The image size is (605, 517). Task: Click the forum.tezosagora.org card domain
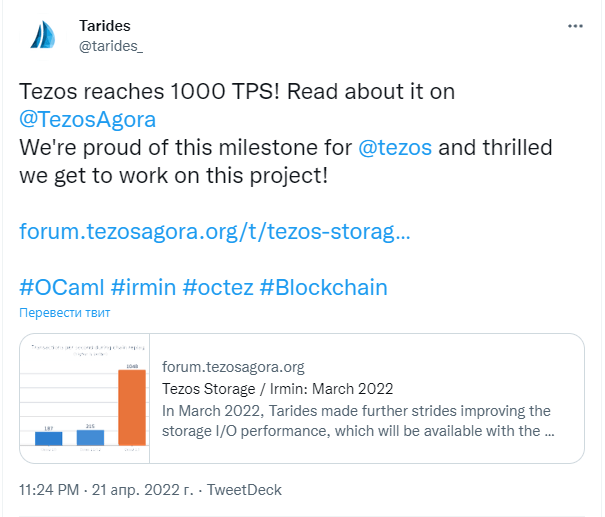[x=233, y=367]
